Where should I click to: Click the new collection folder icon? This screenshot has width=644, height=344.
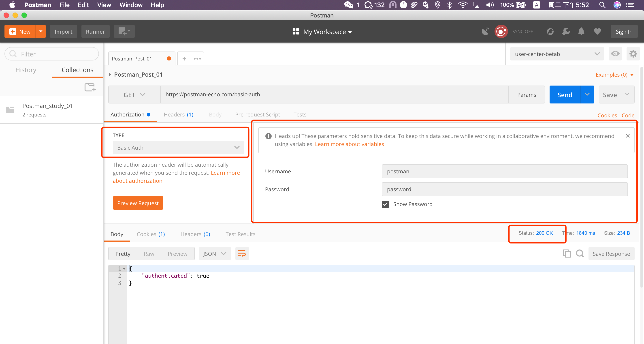90,87
